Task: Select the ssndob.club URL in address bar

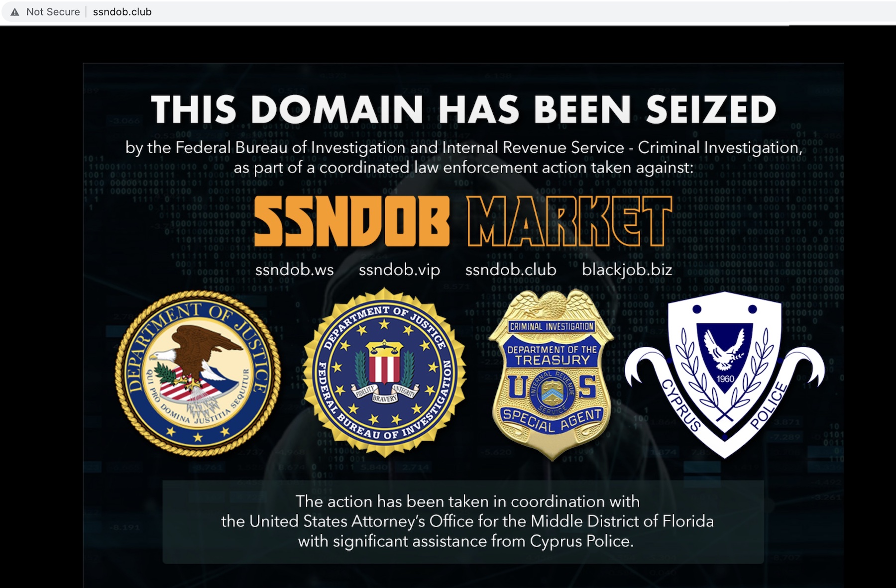Action: 122,12
